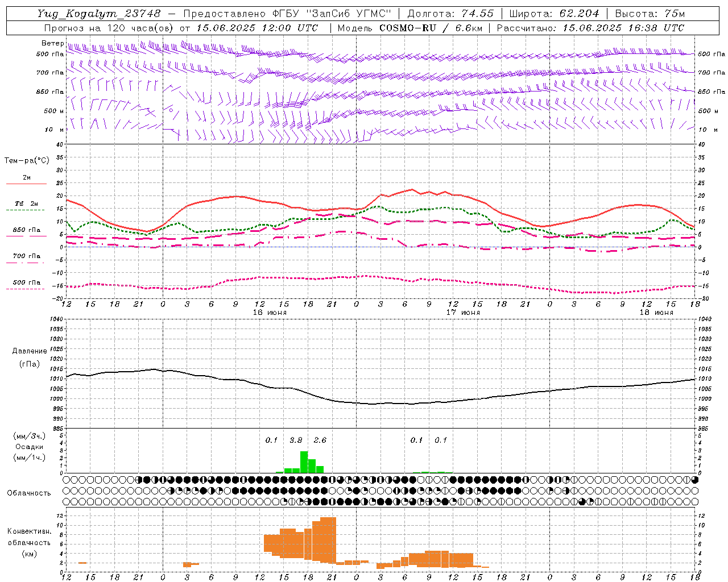Click the tallest orange convective cloud bar
The image size is (728, 582).
point(328,541)
